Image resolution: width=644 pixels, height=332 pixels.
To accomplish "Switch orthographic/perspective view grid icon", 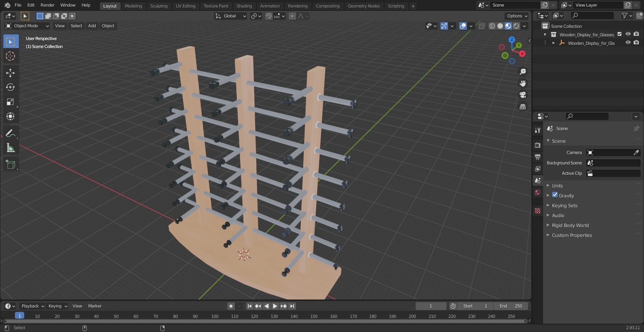I will coord(522,107).
